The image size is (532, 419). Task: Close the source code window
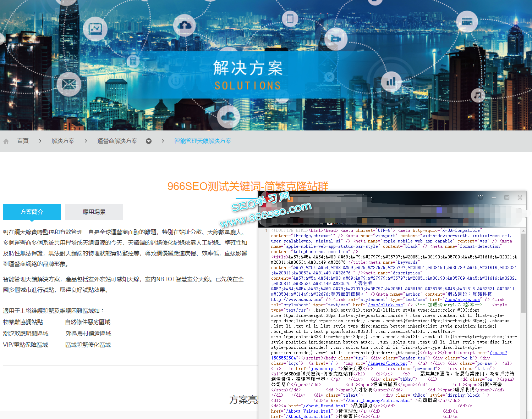click(520, 197)
